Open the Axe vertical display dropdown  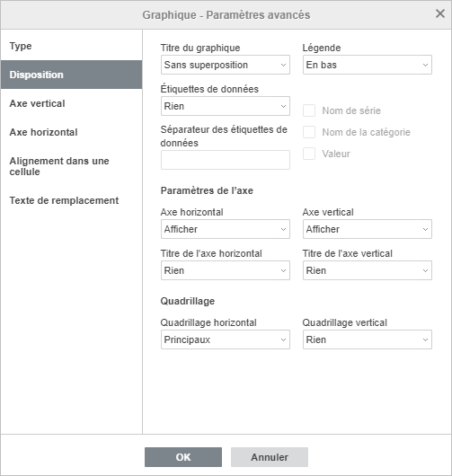pyautogui.click(x=368, y=229)
